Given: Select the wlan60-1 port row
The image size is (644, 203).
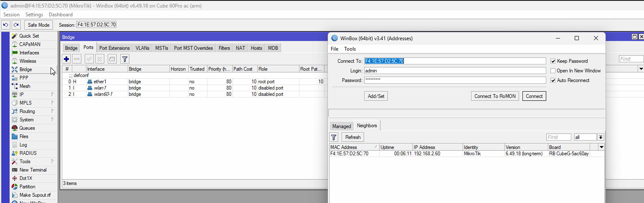Looking at the screenshot, I should (194, 94).
